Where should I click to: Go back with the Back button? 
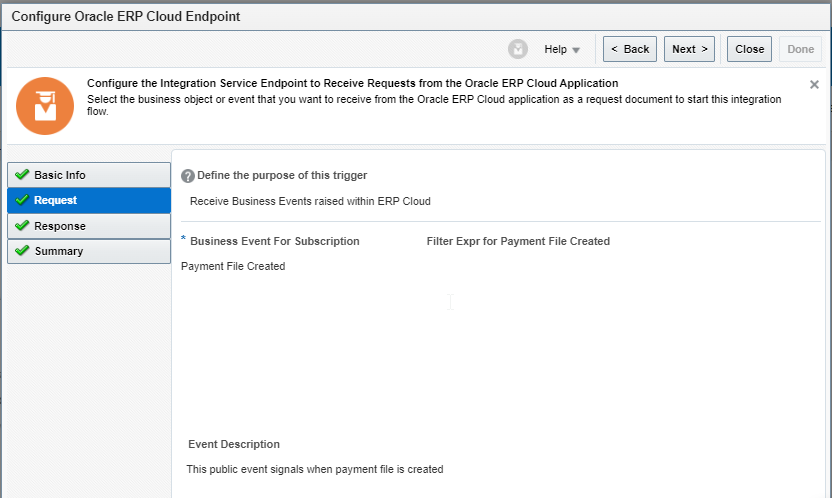coord(630,49)
